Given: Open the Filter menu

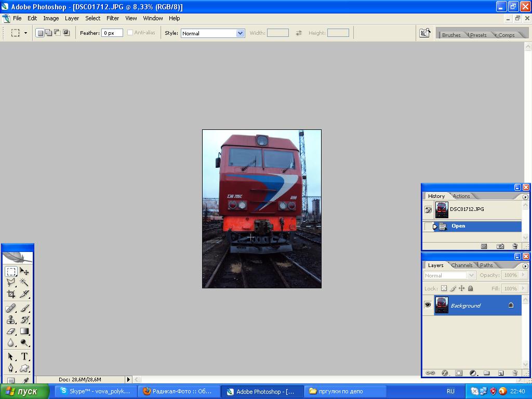Looking at the screenshot, I should [113, 18].
